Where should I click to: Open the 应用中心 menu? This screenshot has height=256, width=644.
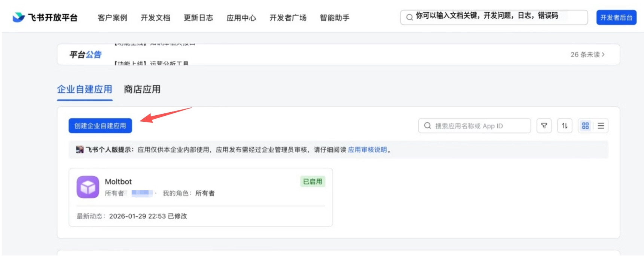pos(241,18)
